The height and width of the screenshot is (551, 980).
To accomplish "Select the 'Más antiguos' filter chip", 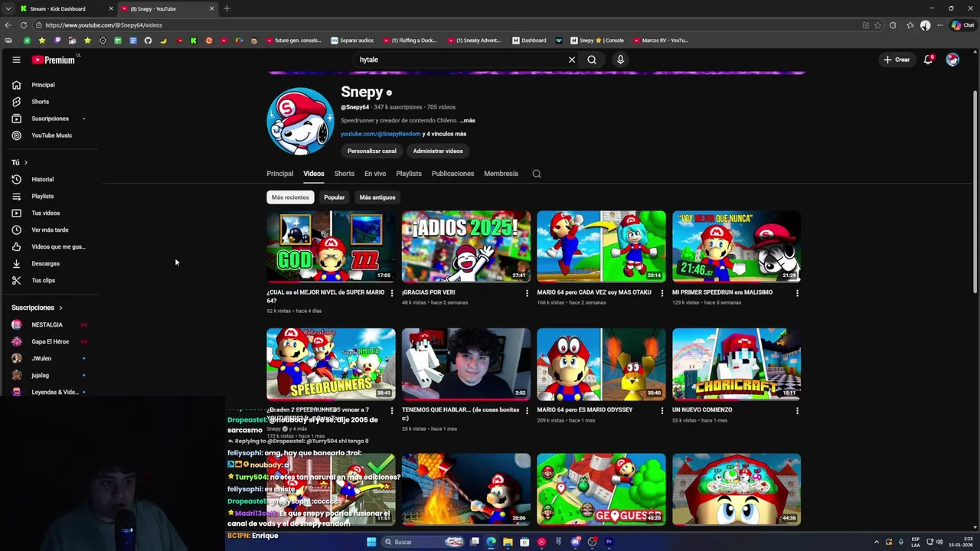I will [x=377, y=197].
